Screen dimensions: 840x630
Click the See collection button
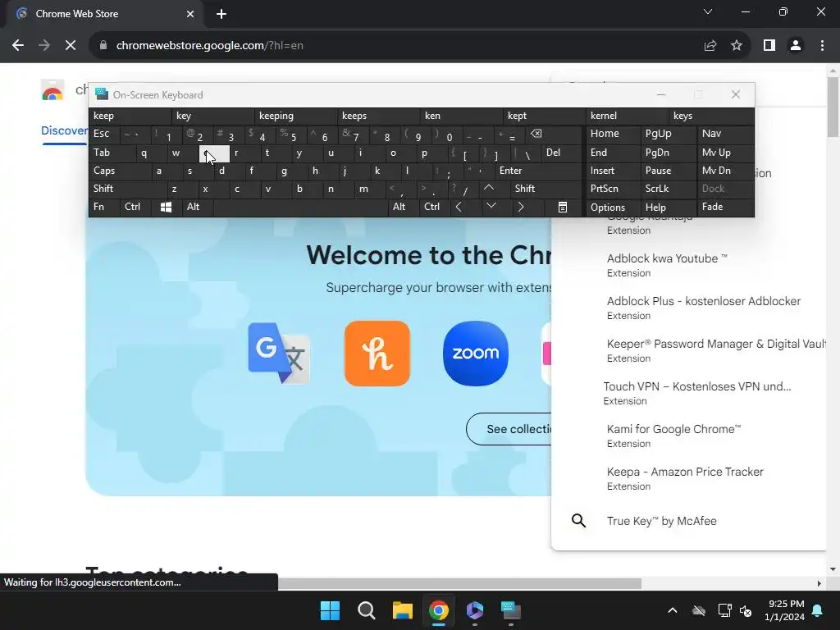tap(509, 429)
